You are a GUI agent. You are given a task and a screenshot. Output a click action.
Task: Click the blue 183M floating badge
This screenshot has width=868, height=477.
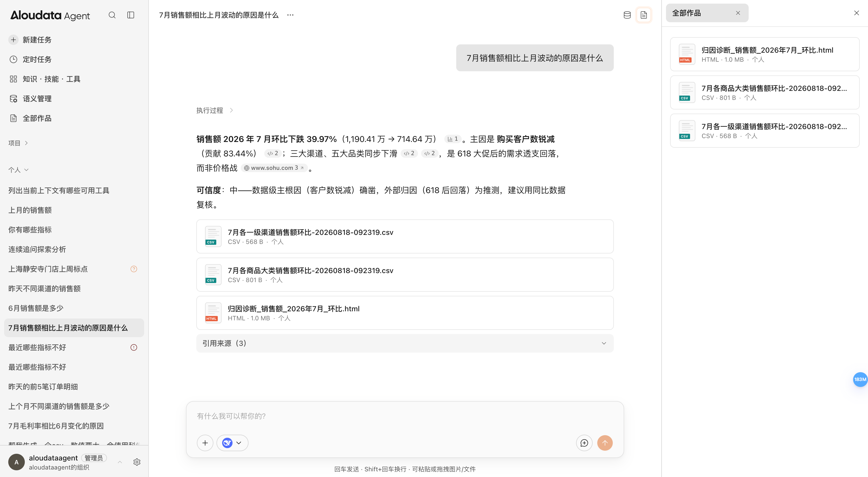click(x=860, y=379)
